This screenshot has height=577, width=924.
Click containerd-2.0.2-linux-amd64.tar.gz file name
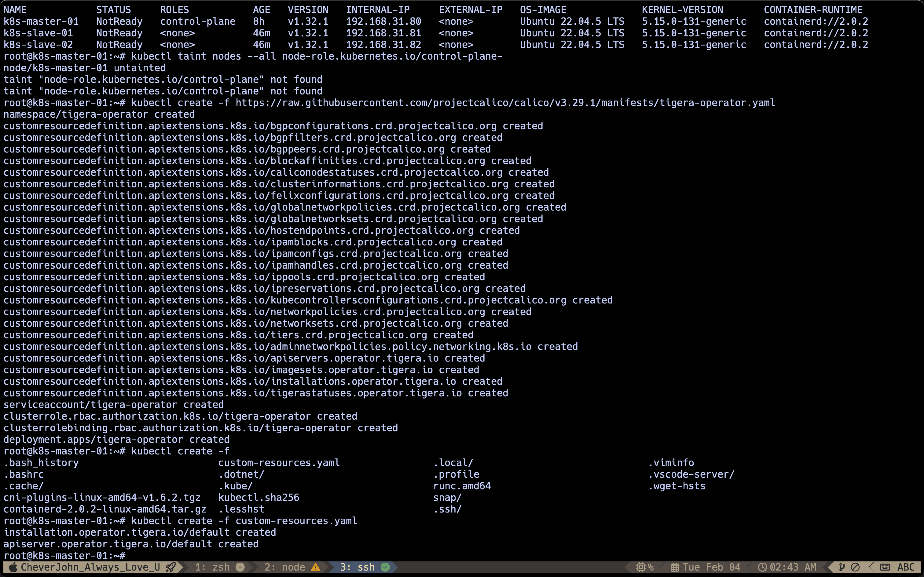[x=105, y=509]
